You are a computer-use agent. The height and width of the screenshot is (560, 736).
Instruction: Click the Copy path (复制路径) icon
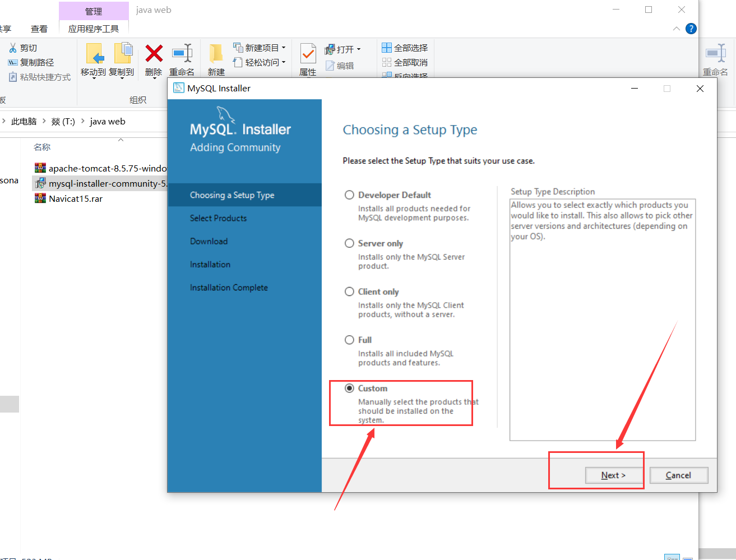[13, 63]
